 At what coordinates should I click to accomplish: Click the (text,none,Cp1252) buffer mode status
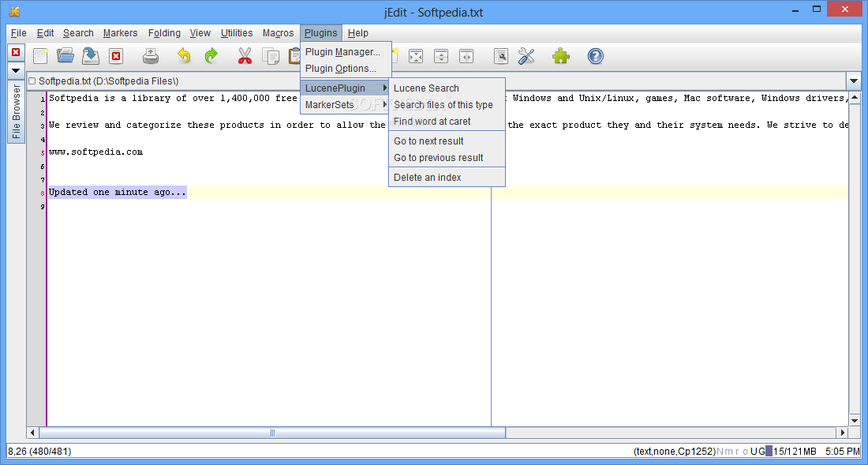pos(675,451)
